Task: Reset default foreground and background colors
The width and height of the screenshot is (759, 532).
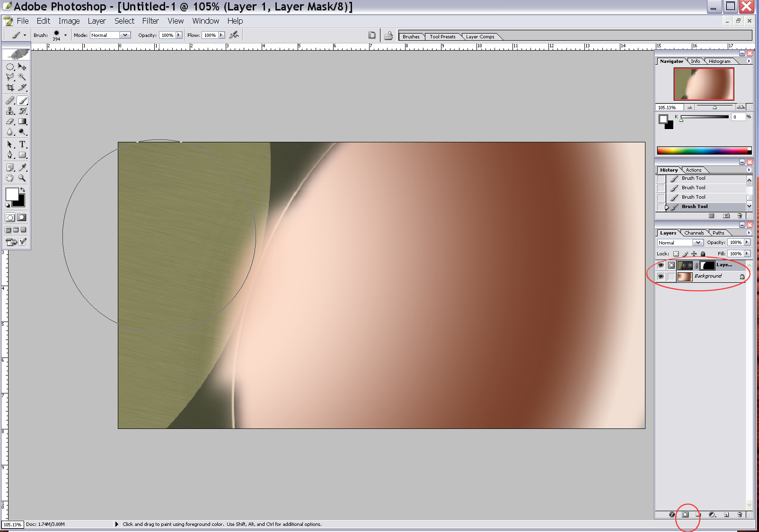Action: (x=8, y=205)
